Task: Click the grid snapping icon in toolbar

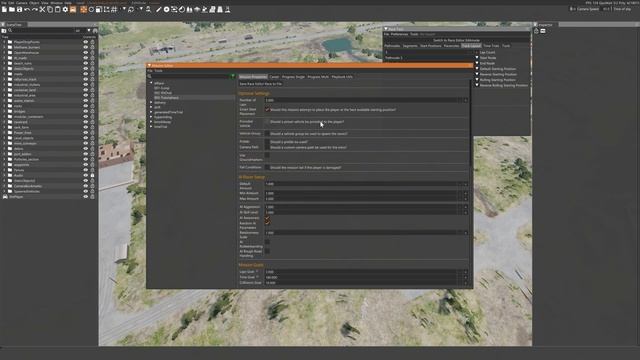Action: click(x=114, y=9)
